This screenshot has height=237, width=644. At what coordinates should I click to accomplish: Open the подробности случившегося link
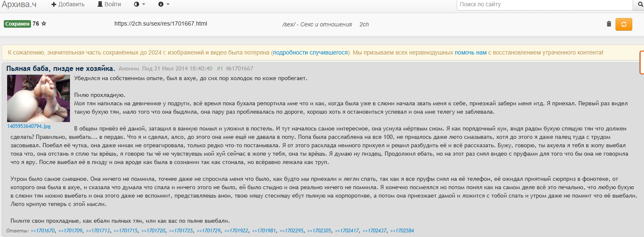(310, 52)
